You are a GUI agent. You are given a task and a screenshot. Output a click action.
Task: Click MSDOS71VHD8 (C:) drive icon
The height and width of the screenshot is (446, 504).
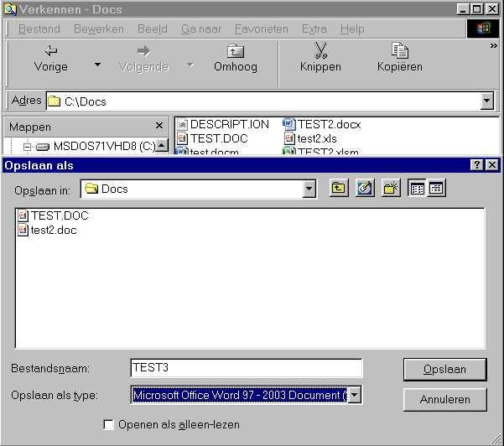pyautogui.click(x=43, y=147)
